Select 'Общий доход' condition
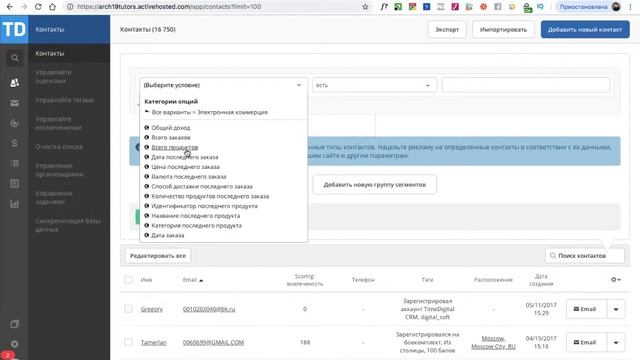 coord(171,128)
